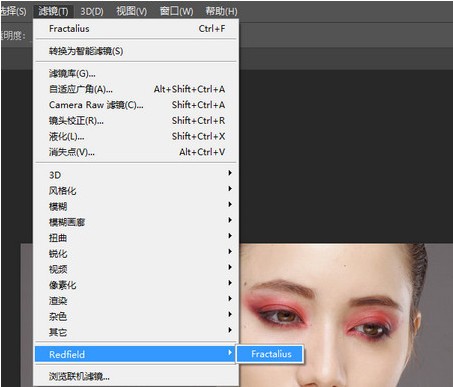Open the 视图(V) menu
This screenshot has width=453, height=387.
131,11
